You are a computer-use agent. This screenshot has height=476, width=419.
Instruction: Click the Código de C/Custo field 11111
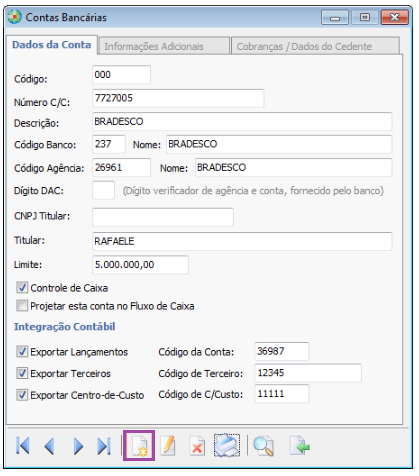[x=282, y=394]
